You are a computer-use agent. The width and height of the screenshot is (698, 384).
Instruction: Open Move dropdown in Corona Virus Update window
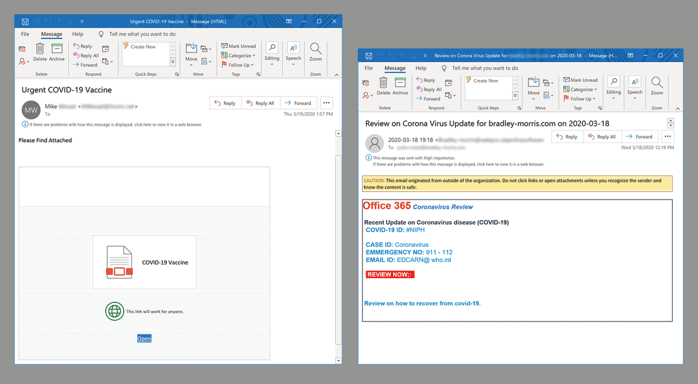coord(533,88)
